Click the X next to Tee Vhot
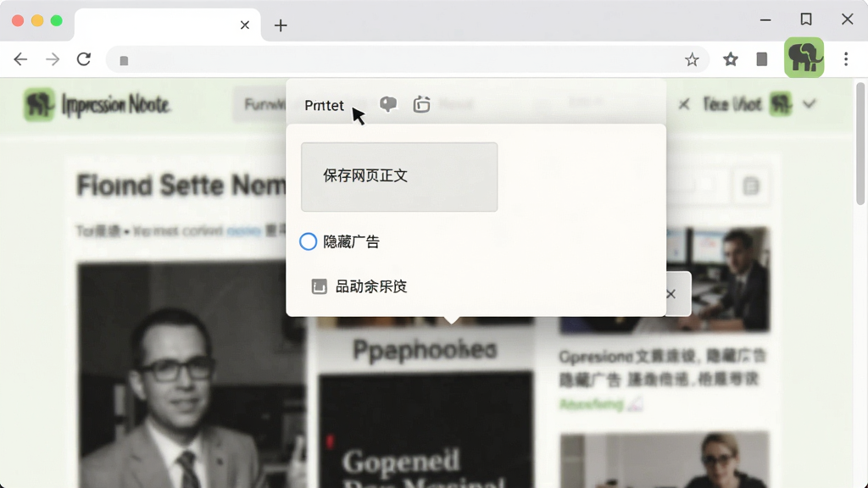The width and height of the screenshot is (868, 488). coord(684,104)
